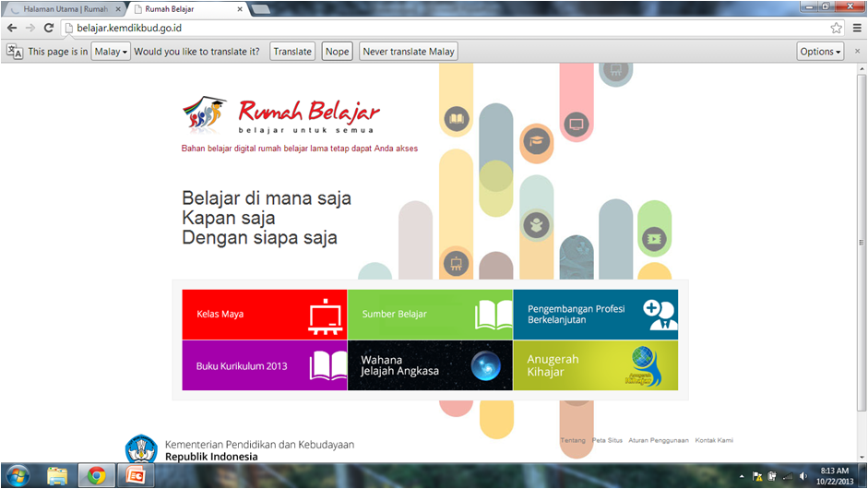Image resolution: width=868 pixels, height=489 pixels.
Task: Click the Peta Situs footer link
Action: click(607, 440)
